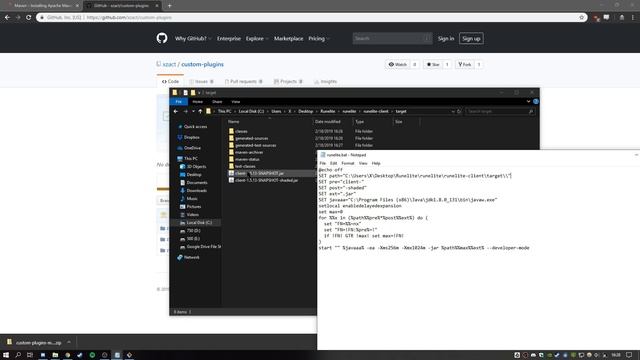Open the Why GitHub? menu
640x360 pixels.
click(x=193, y=38)
